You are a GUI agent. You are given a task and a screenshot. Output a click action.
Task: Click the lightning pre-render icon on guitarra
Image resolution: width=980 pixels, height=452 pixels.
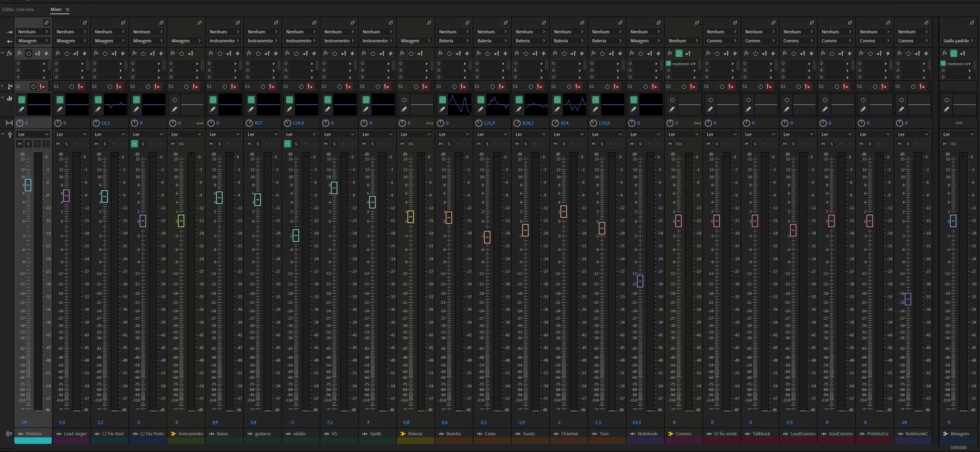(x=276, y=53)
